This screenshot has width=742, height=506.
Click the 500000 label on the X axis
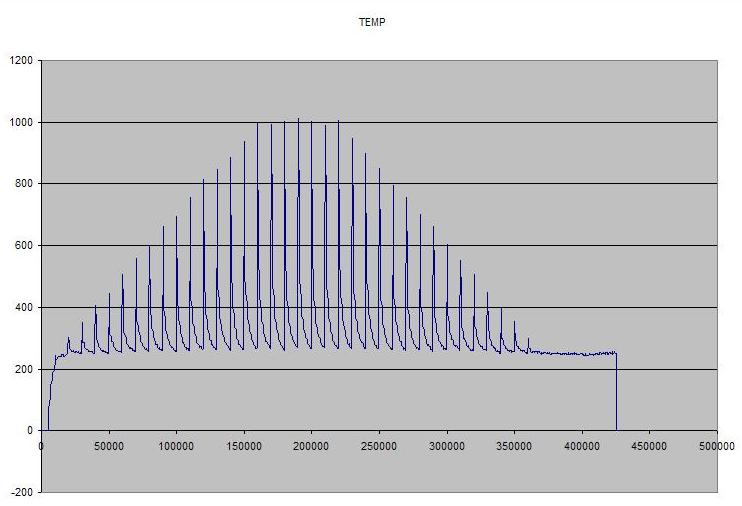716,443
